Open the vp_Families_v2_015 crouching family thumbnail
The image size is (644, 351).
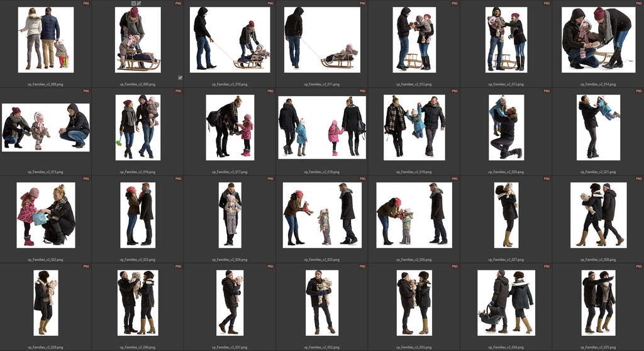[x=45, y=127]
